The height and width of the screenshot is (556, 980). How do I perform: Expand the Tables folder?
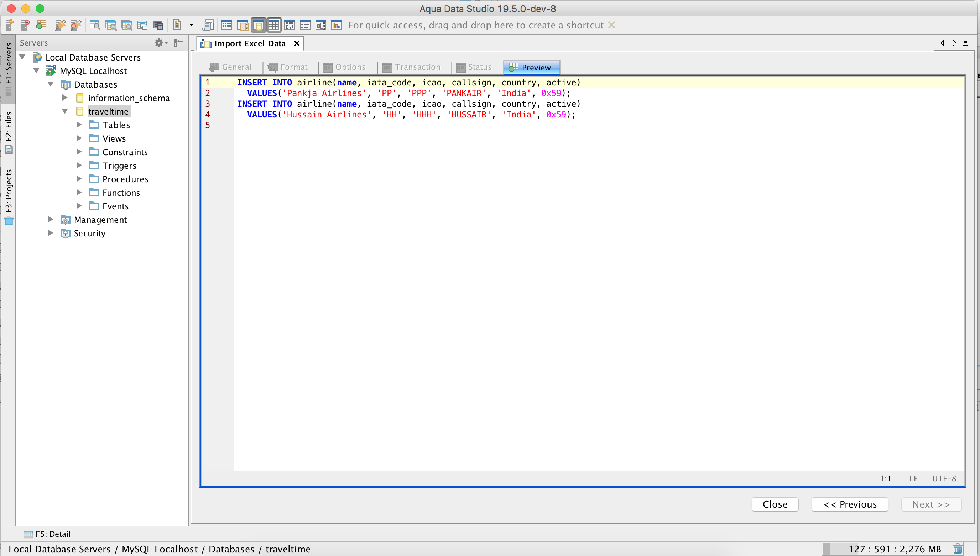coord(79,125)
